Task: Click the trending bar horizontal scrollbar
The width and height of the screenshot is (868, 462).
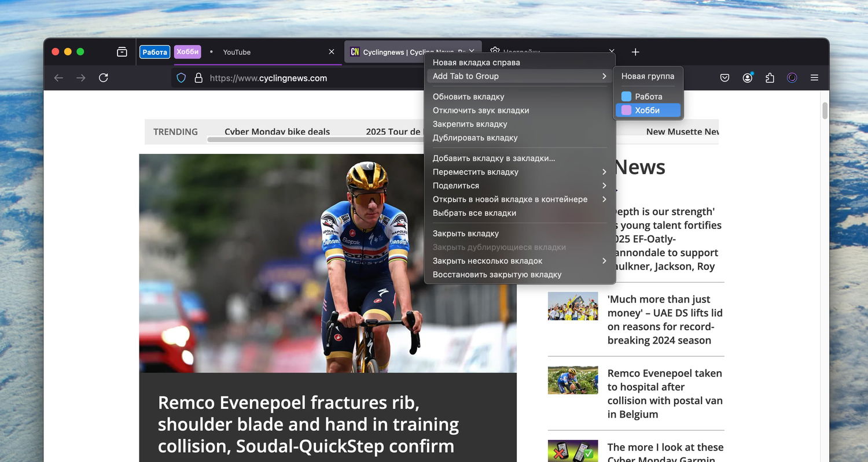Action: coord(315,139)
